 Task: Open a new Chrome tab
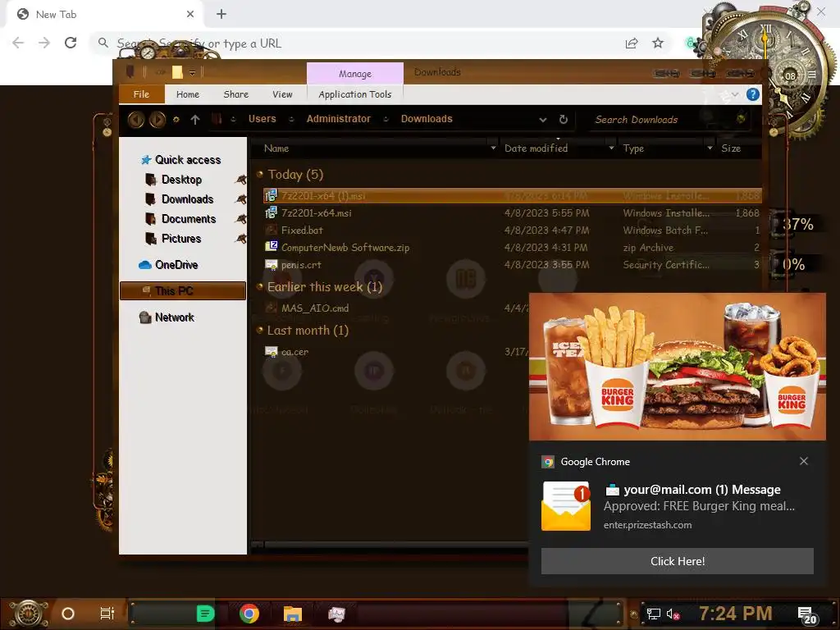pos(221,14)
